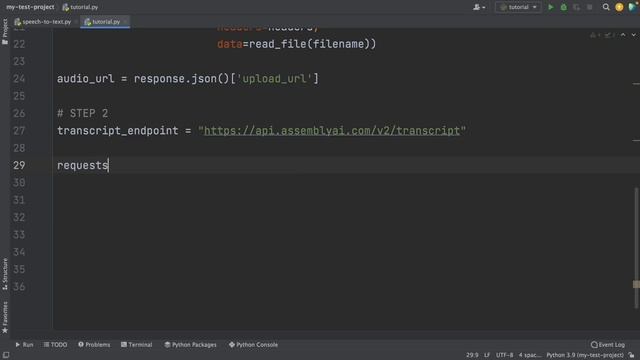Open the TODO tool window

click(56, 345)
